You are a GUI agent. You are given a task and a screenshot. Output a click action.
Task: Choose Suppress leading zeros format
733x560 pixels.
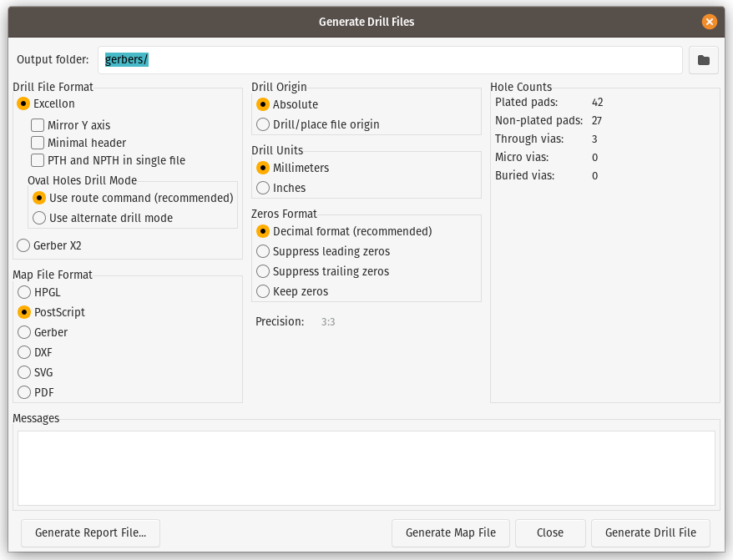tap(263, 251)
